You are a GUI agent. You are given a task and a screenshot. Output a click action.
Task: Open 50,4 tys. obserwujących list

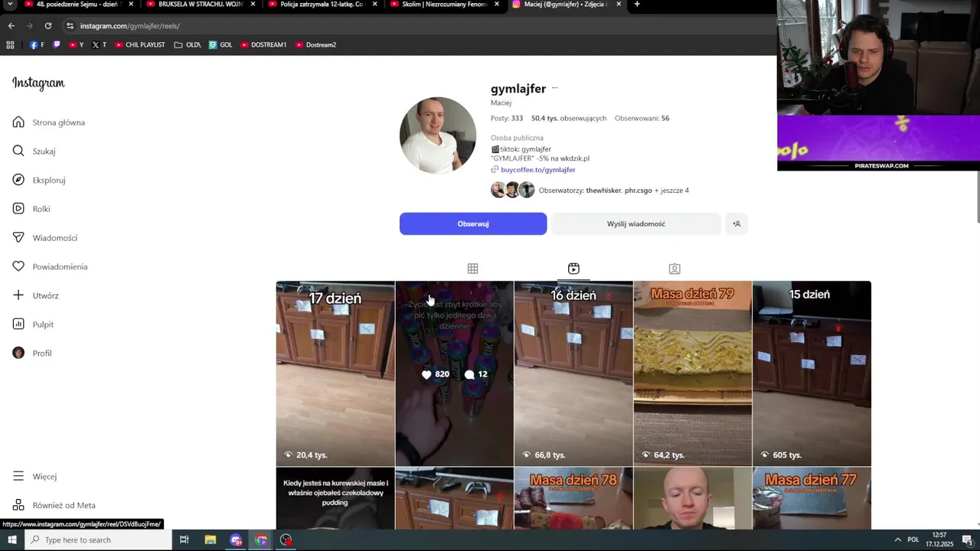pyautogui.click(x=569, y=119)
